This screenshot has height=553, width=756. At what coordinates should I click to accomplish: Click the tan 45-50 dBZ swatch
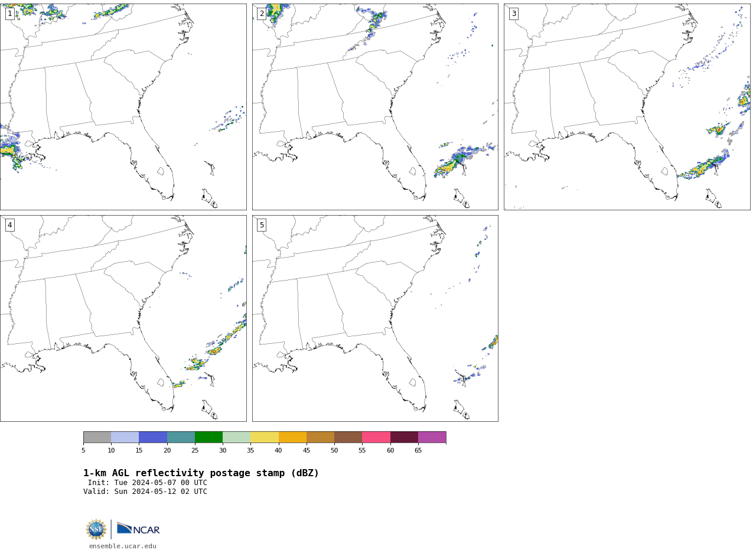pos(320,437)
